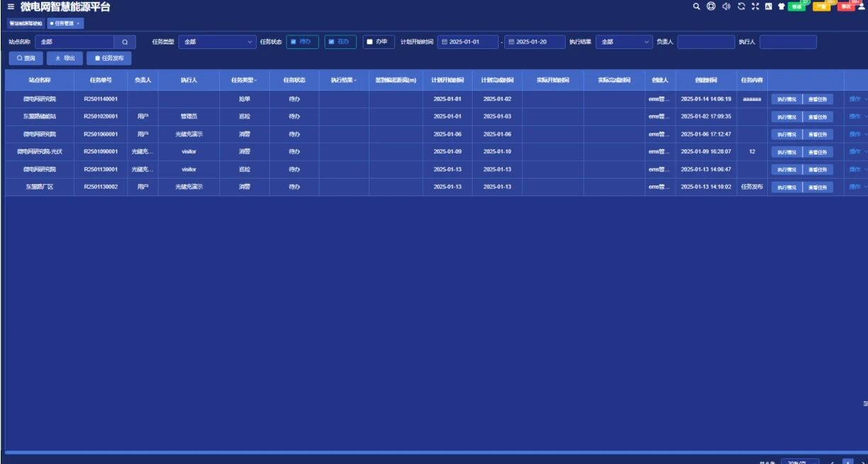Toggle sound using the speaker icon

coord(726,6)
